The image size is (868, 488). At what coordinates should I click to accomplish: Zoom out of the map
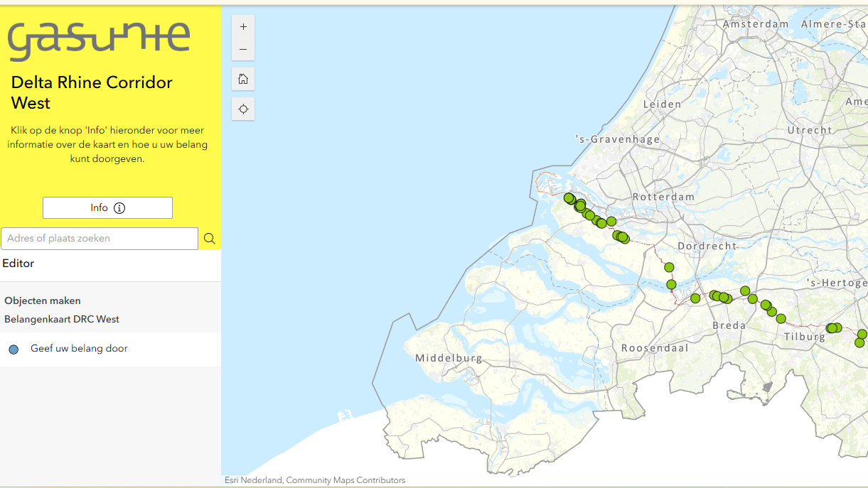pos(243,50)
